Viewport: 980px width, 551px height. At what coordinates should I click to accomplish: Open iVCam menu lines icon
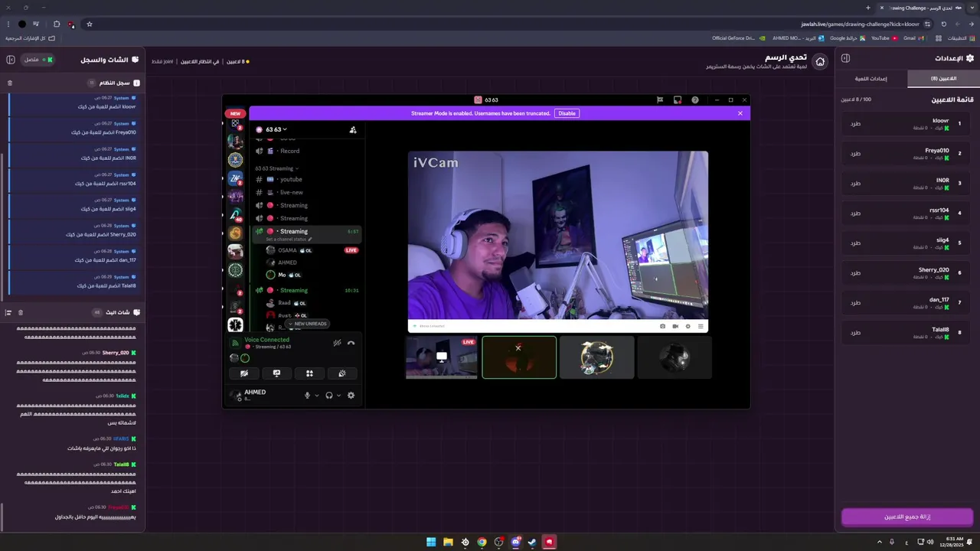click(700, 326)
